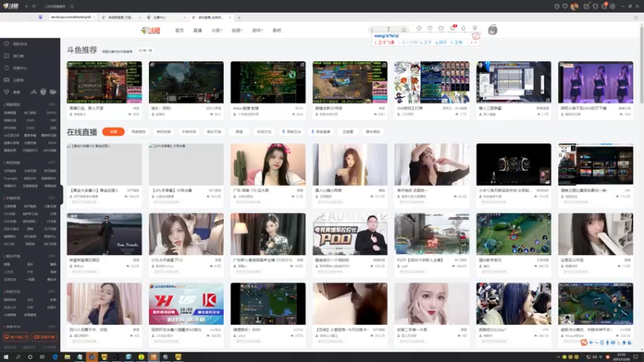Open the smartwatch launch stream thumbnail
The height and width of the screenshot is (362, 644).
tap(514, 164)
